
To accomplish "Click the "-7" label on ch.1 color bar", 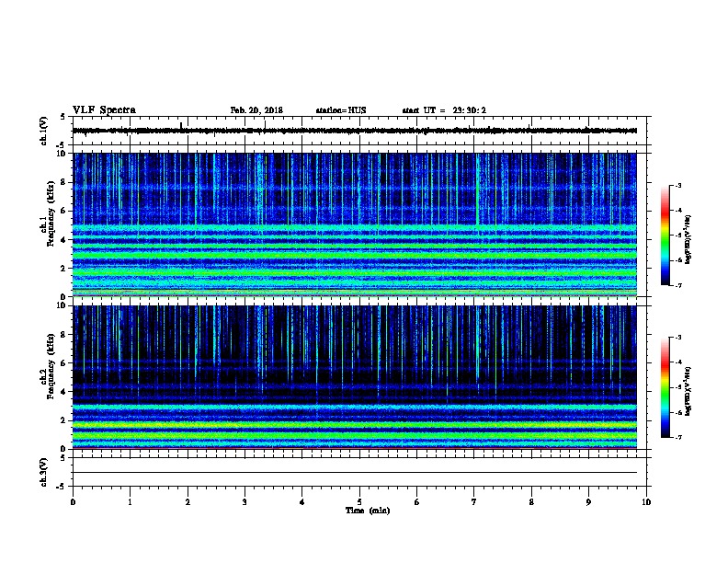I will pos(677,285).
